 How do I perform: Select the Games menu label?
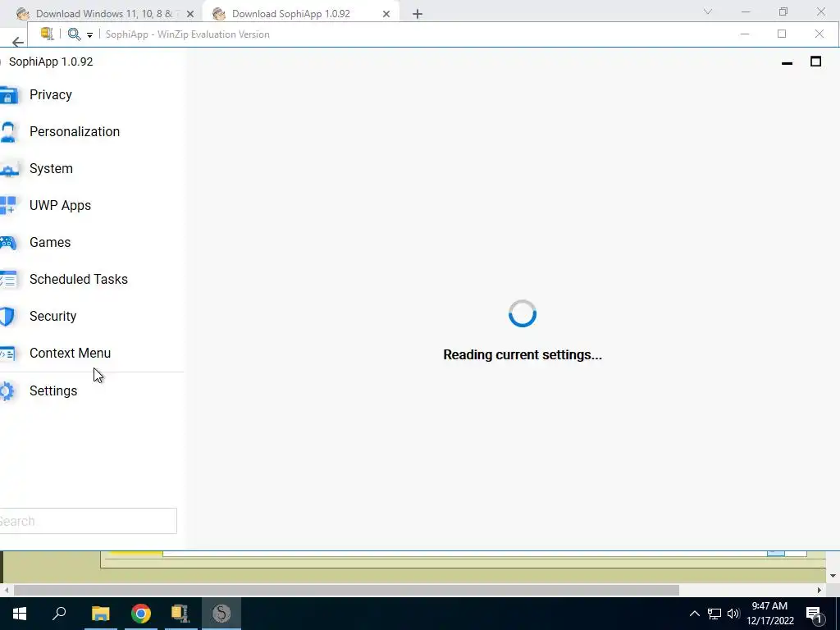(x=50, y=243)
